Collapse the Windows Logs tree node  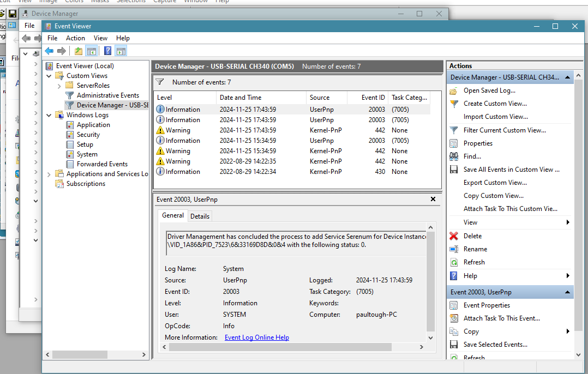(49, 115)
